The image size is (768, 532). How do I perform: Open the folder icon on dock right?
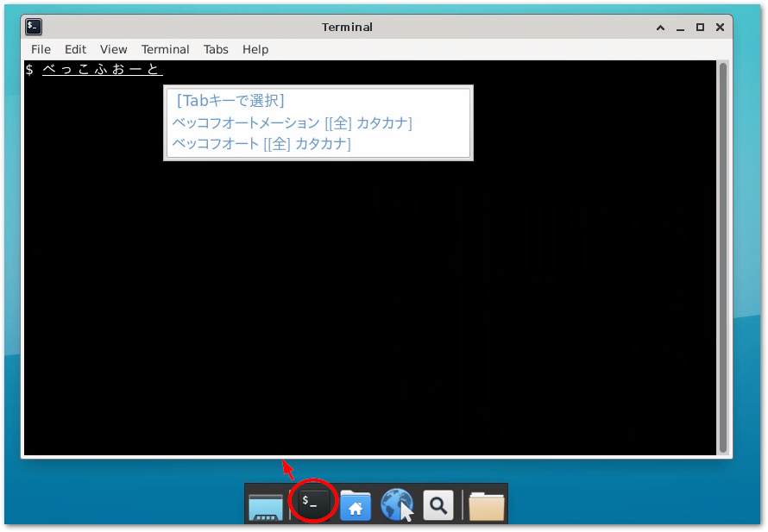click(x=487, y=506)
